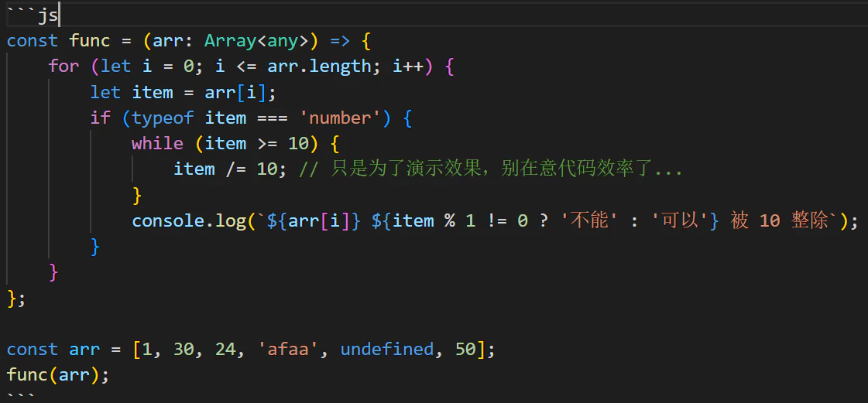Click the length property in the loop condition
The width and height of the screenshot is (868, 403).
[x=341, y=67]
